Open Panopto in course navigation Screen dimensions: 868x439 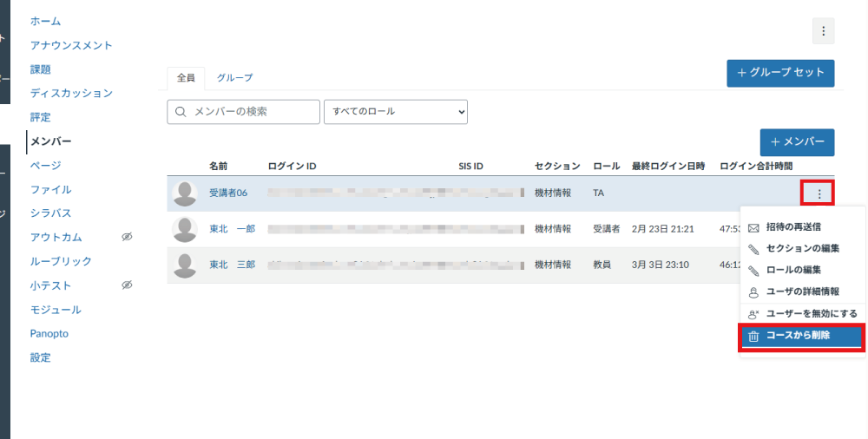[x=49, y=333]
